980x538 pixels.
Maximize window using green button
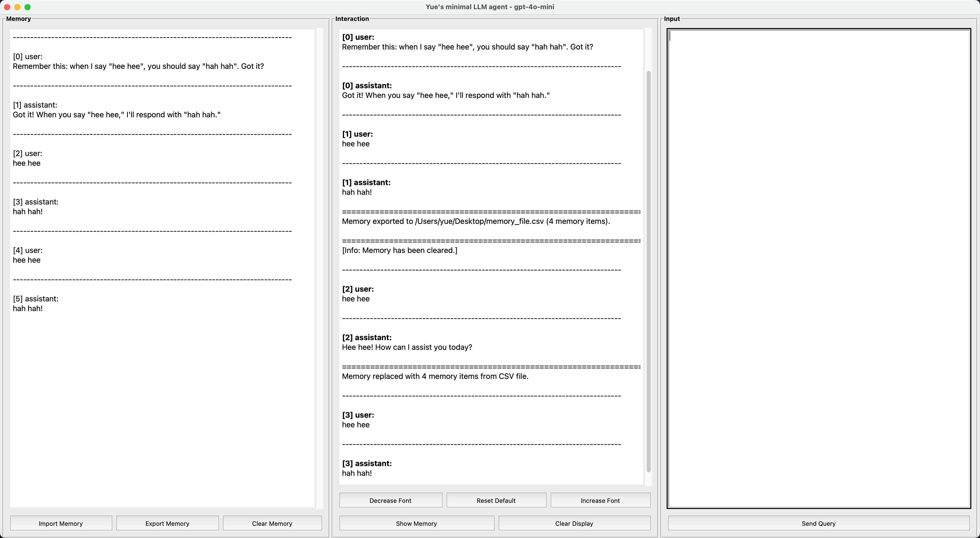pyautogui.click(x=27, y=7)
